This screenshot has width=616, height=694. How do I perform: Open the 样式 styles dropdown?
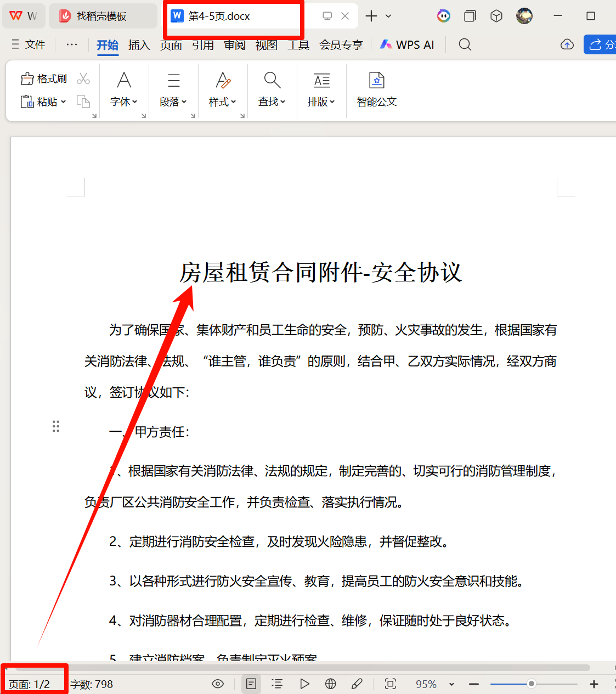point(223,90)
